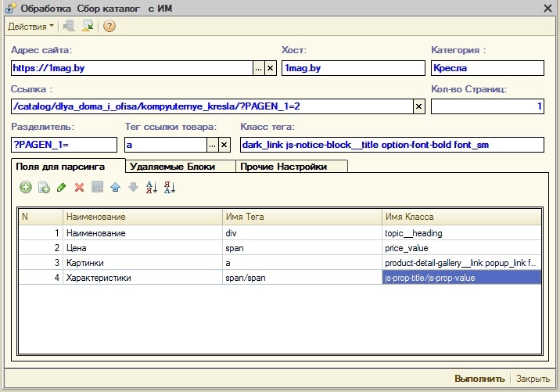Click the Адрес сайта input field
560x392 pixels.
click(x=131, y=68)
